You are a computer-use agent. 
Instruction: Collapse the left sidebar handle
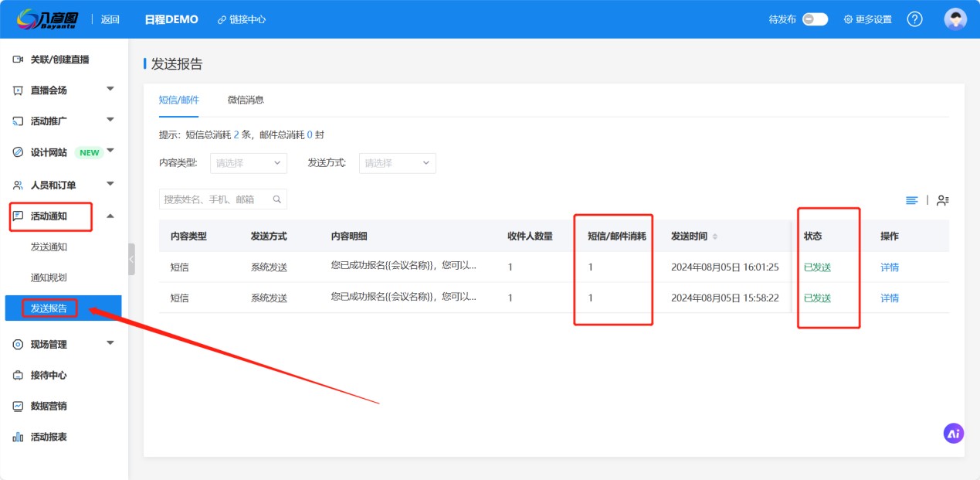click(131, 260)
